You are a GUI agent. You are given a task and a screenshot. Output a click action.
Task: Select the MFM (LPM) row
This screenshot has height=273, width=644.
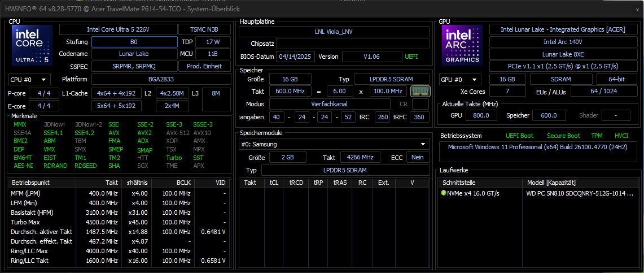(118, 193)
